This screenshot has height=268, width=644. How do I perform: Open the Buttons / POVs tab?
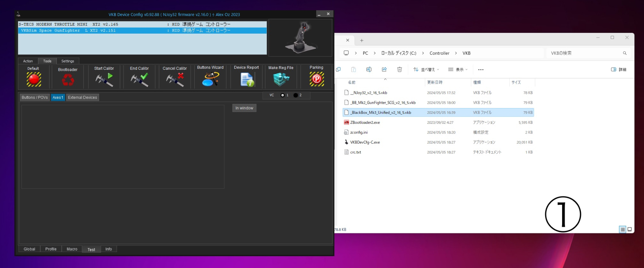tap(35, 97)
